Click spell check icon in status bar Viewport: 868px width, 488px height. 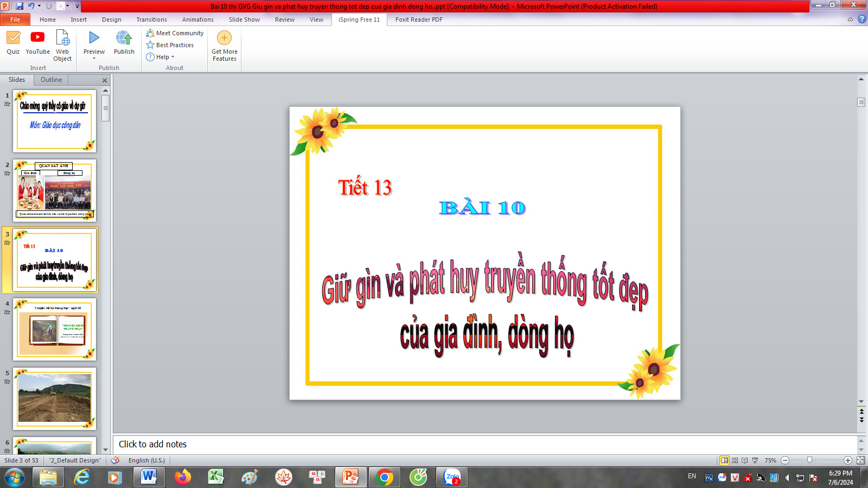(x=116, y=460)
